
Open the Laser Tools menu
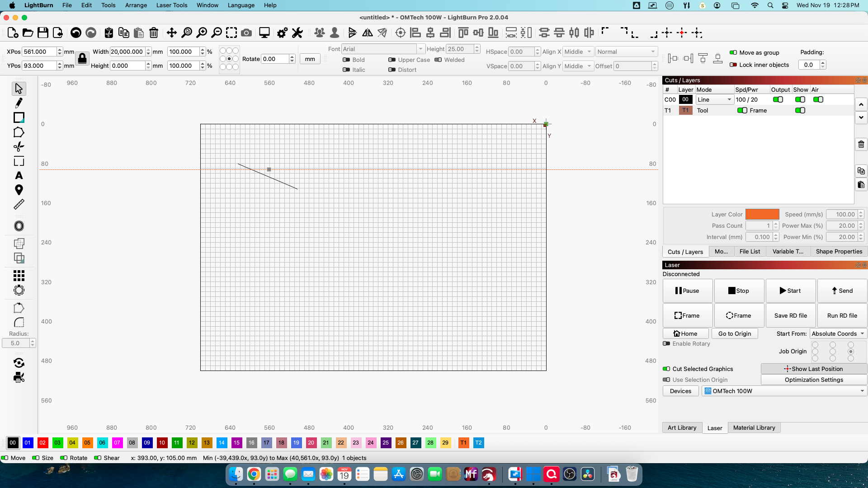pos(171,5)
